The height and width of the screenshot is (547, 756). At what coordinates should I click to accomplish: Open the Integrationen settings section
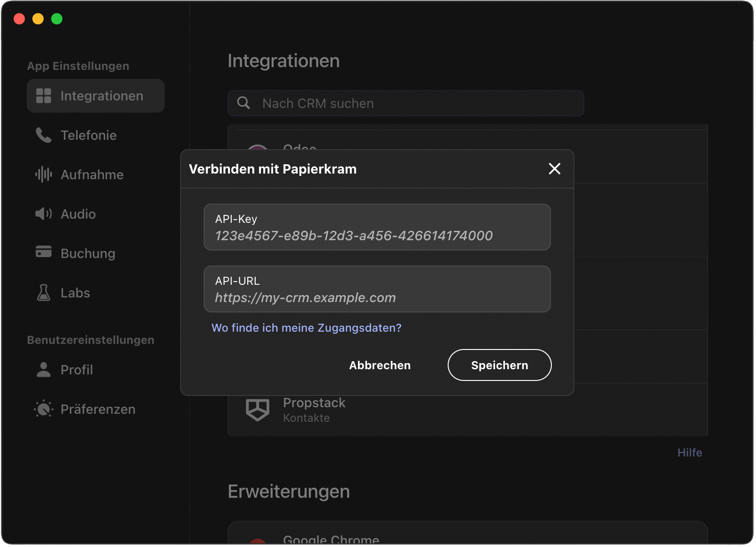click(x=96, y=96)
